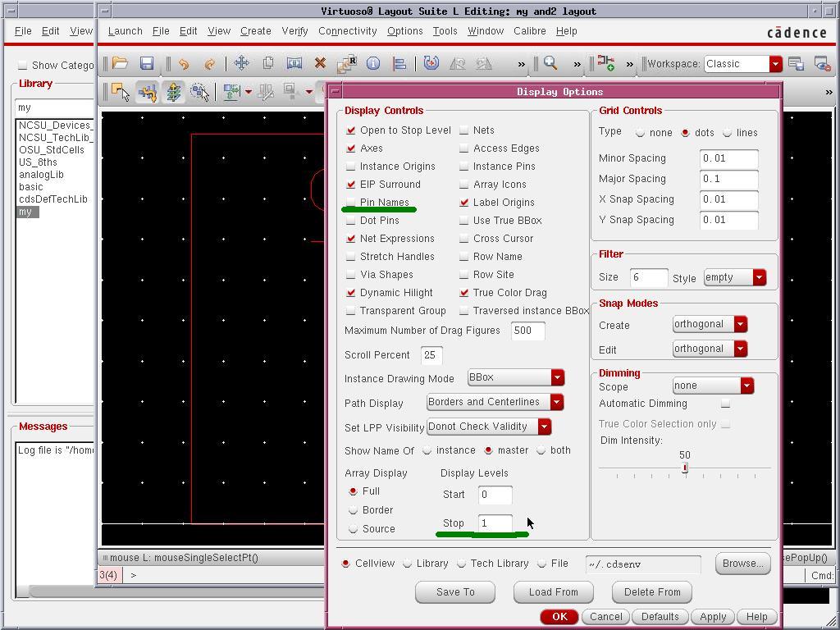Open the Workspace Classic dropdown
840x630 pixels.
tap(743, 64)
